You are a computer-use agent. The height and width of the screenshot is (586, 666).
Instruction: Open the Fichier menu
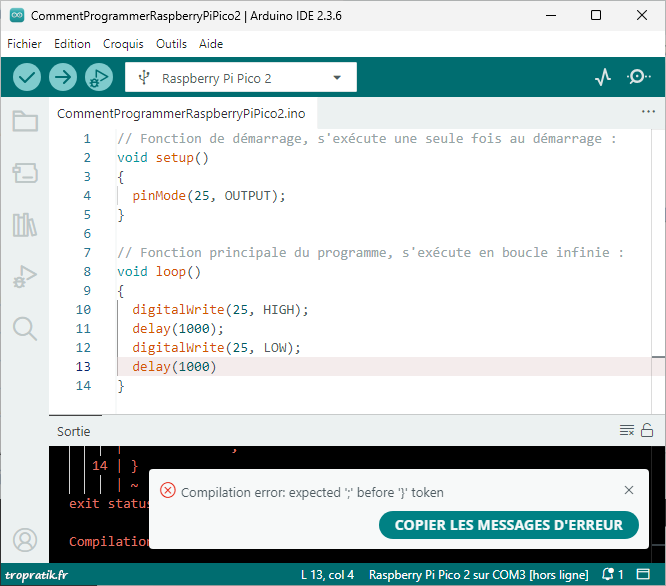point(24,44)
